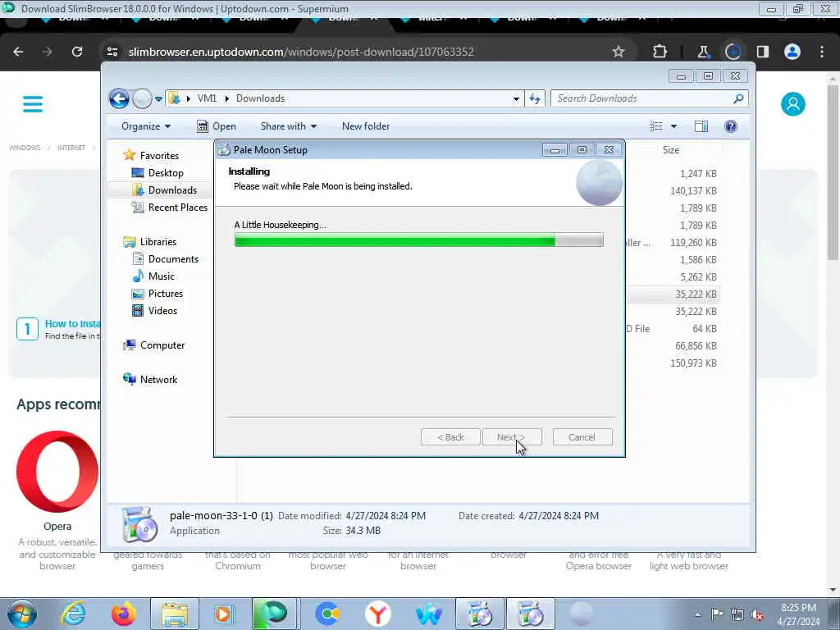
Task: Show hidden system tray icons
Action: pos(697,614)
